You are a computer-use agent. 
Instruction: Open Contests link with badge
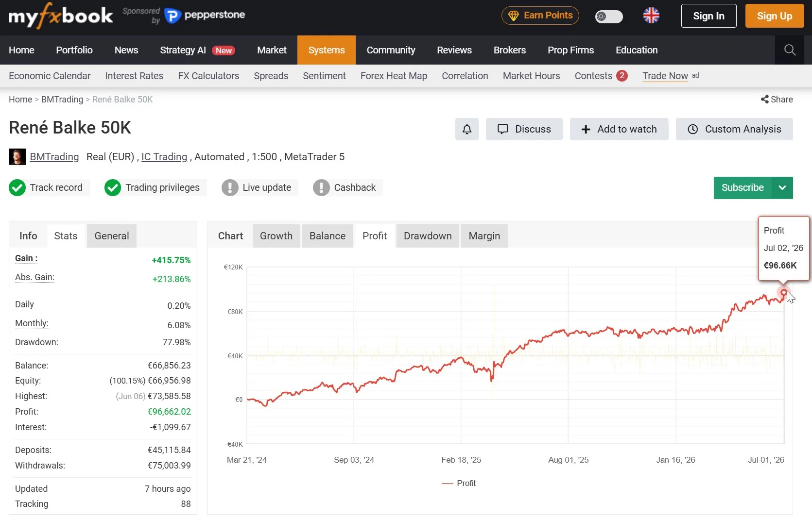601,76
